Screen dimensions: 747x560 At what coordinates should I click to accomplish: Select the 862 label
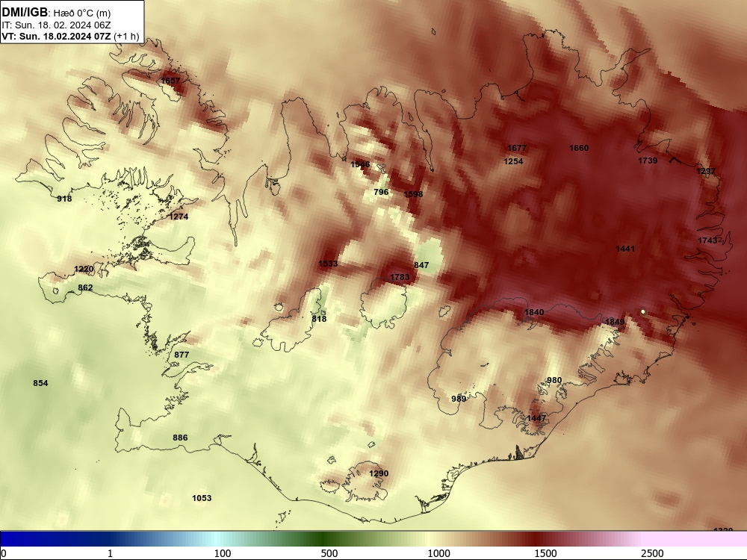point(85,287)
